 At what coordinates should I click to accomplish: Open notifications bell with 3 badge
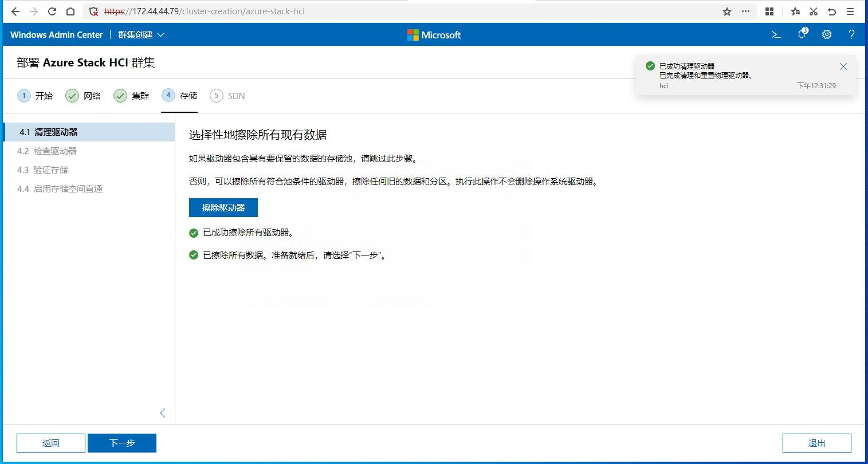click(x=802, y=34)
